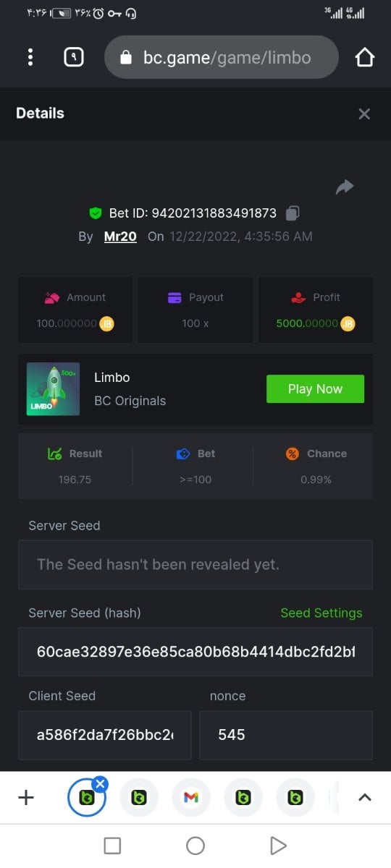This screenshot has height=868, width=391.
Task: Tap the bc.game address bar
Action: [222, 57]
